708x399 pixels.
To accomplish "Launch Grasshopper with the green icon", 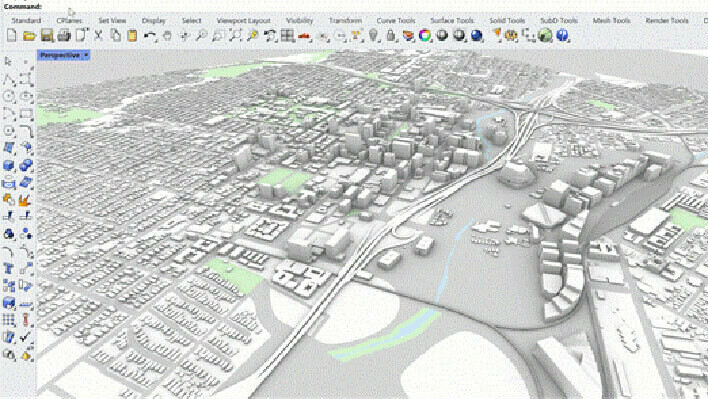I will point(545,35).
